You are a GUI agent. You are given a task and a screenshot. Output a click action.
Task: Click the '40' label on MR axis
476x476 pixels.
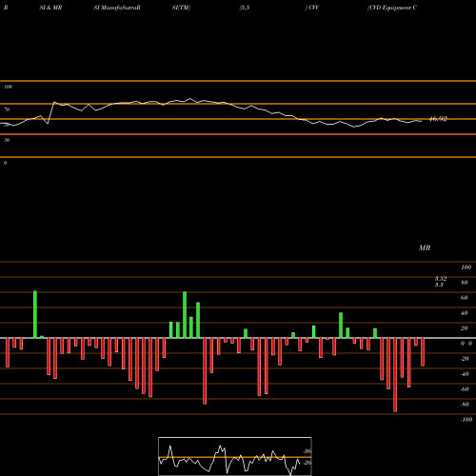(x=465, y=313)
